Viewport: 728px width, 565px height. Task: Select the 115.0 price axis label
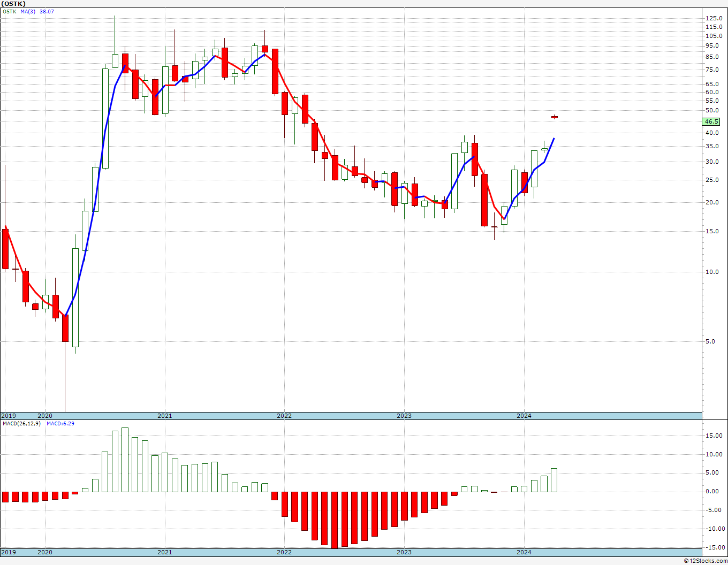[714, 27]
